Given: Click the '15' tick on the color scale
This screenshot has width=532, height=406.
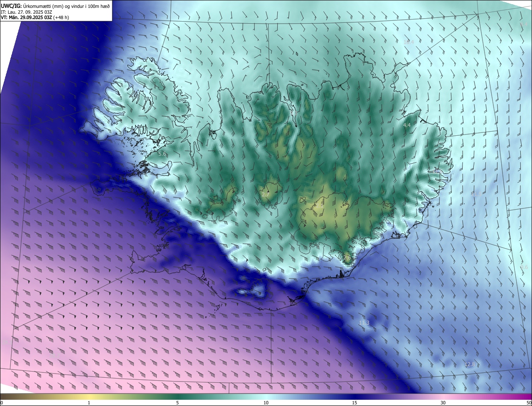Looking at the screenshot, I should (x=355, y=403).
